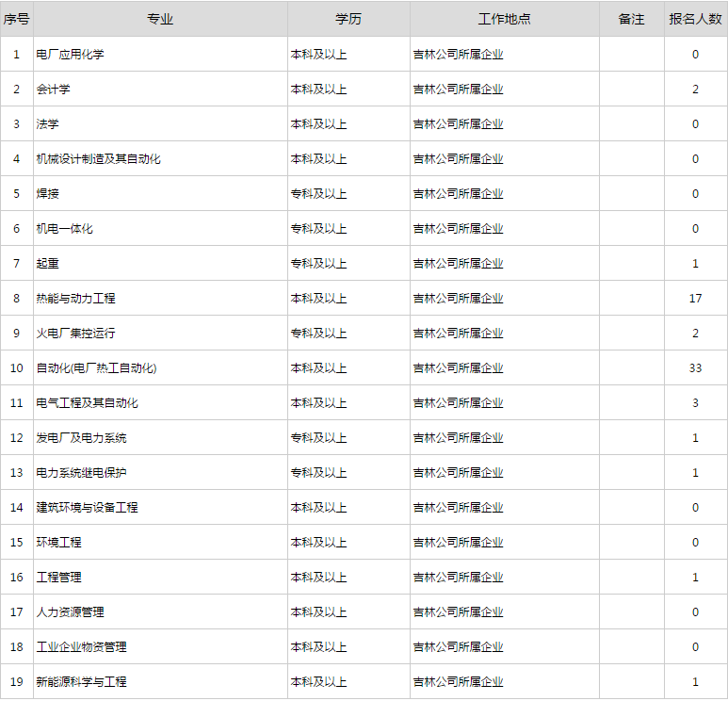Click the 工业企业物资管理 major name

tap(81, 647)
